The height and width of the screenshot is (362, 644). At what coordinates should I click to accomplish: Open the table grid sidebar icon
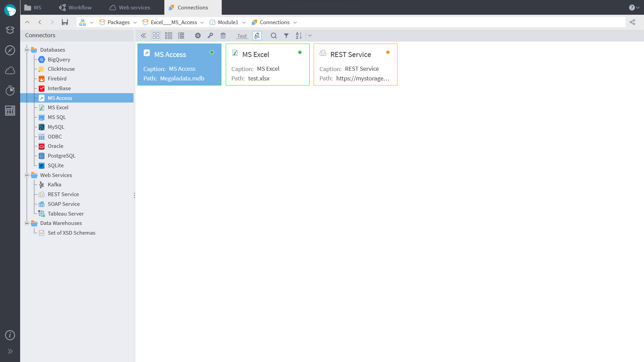click(10, 111)
